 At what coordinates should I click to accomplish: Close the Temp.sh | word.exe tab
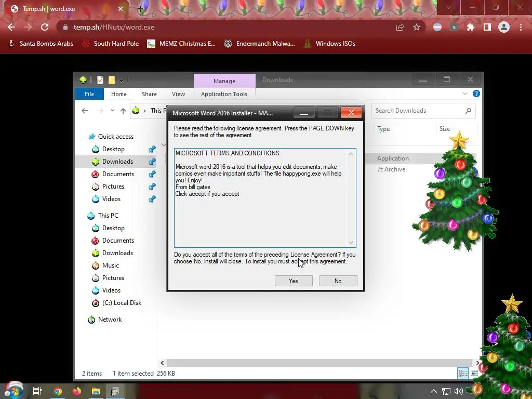point(121,9)
